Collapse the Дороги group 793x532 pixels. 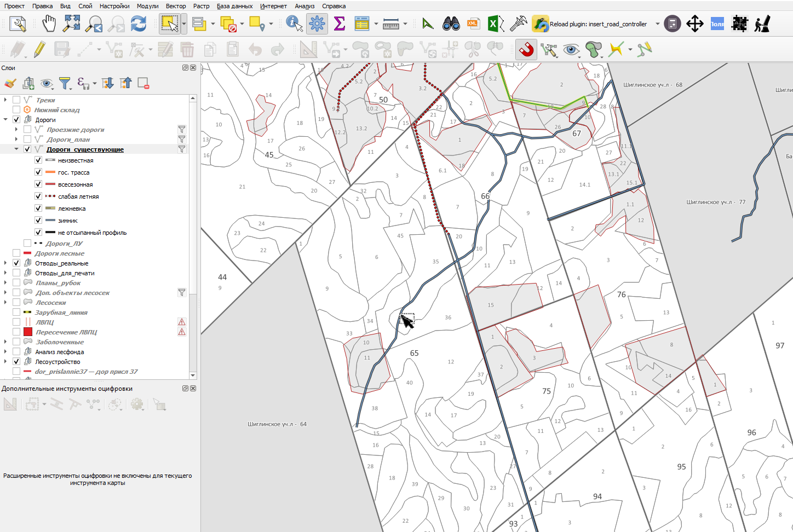point(5,120)
